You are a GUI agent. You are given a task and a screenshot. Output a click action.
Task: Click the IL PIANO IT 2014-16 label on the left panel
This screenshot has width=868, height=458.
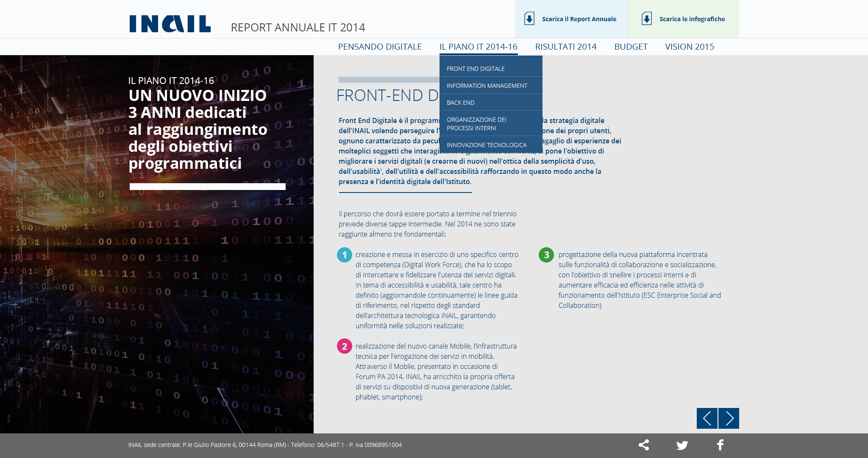coord(171,81)
